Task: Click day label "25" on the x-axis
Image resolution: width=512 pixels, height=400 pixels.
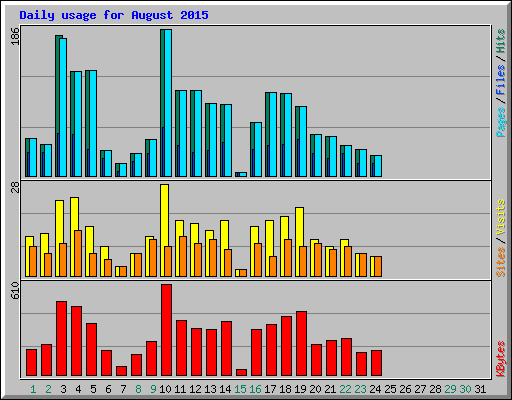Action: [x=390, y=389]
